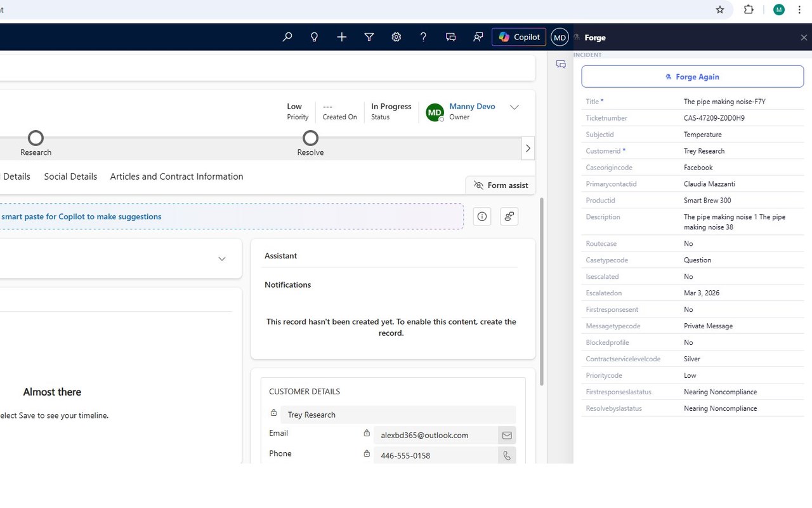Click the Firstresponseslastatus value Nearing Noncompliance
The width and height of the screenshot is (812, 508).
coord(721,392)
